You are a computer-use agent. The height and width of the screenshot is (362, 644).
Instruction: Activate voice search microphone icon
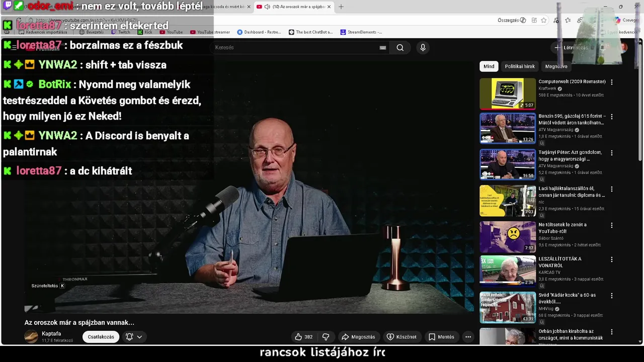[423, 48]
